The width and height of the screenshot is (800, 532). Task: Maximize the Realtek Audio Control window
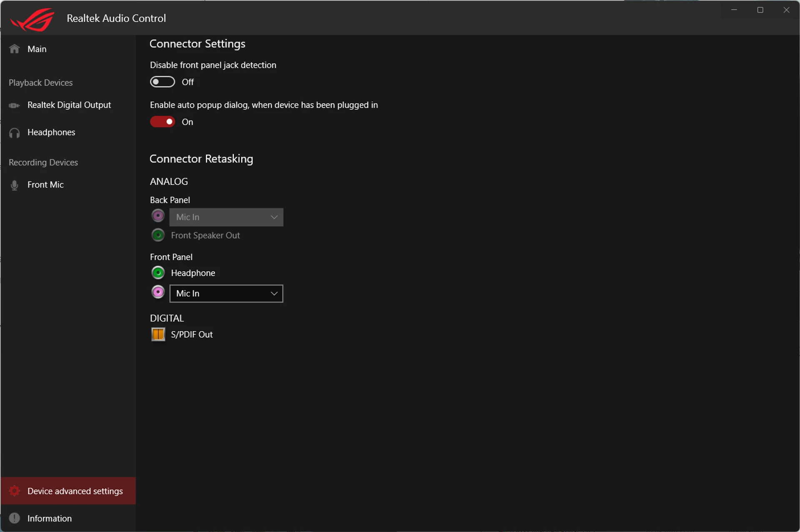(760, 10)
